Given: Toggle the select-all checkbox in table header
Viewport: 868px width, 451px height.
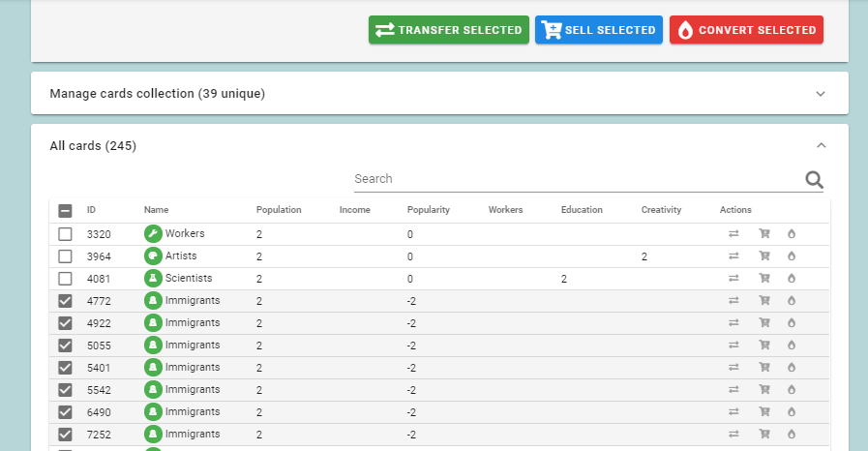Looking at the screenshot, I should pos(66,210).
